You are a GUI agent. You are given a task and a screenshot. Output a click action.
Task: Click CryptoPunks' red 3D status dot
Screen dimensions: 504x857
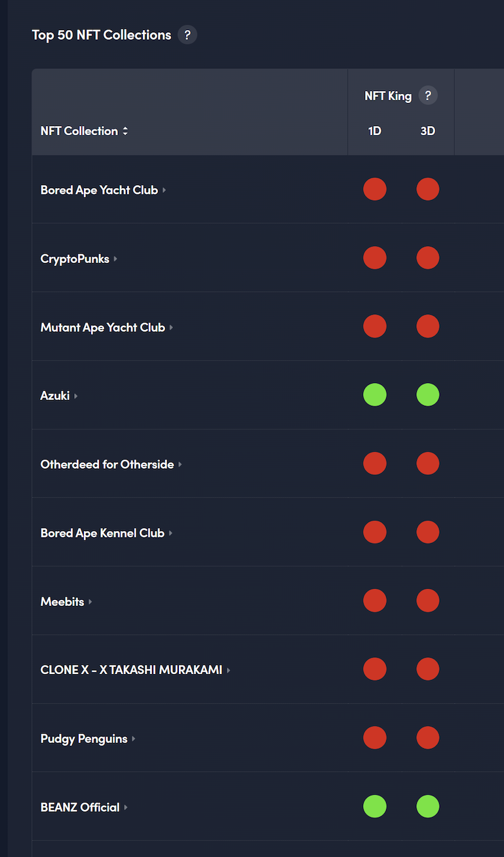428,258
